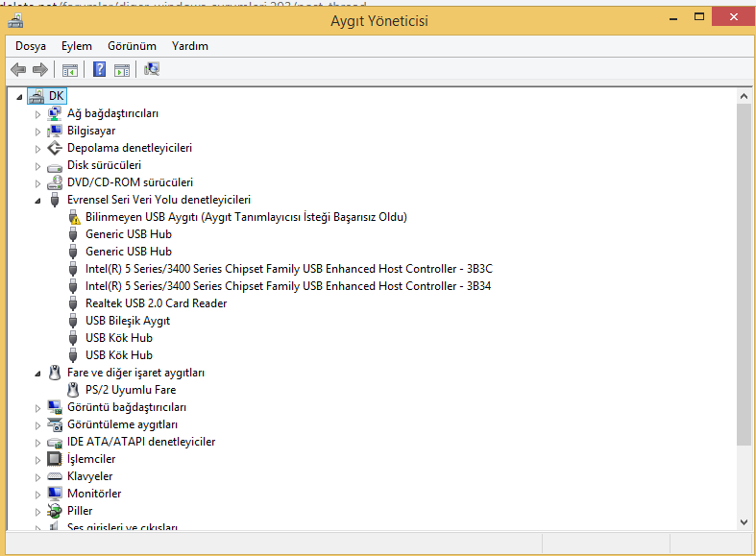The height and width of the screenshot is (556, 756).
Task: Open the Görünüm menu
Action: tap(133, 46)
